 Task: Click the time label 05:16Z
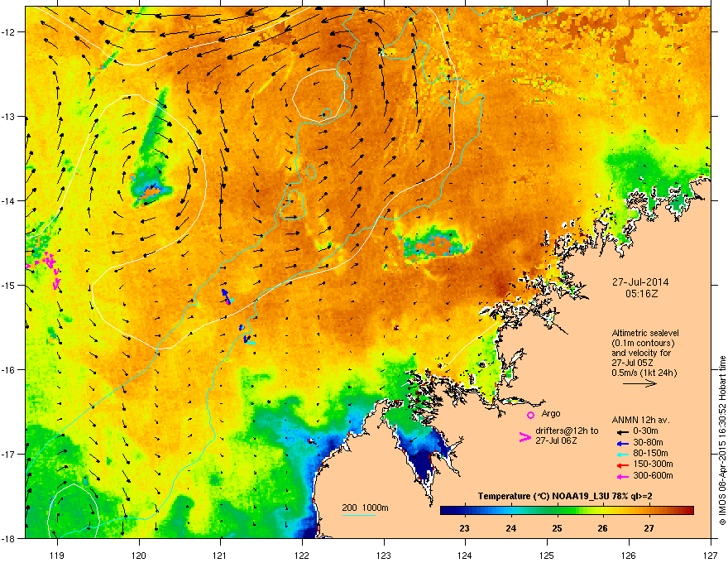pos(641,294)
